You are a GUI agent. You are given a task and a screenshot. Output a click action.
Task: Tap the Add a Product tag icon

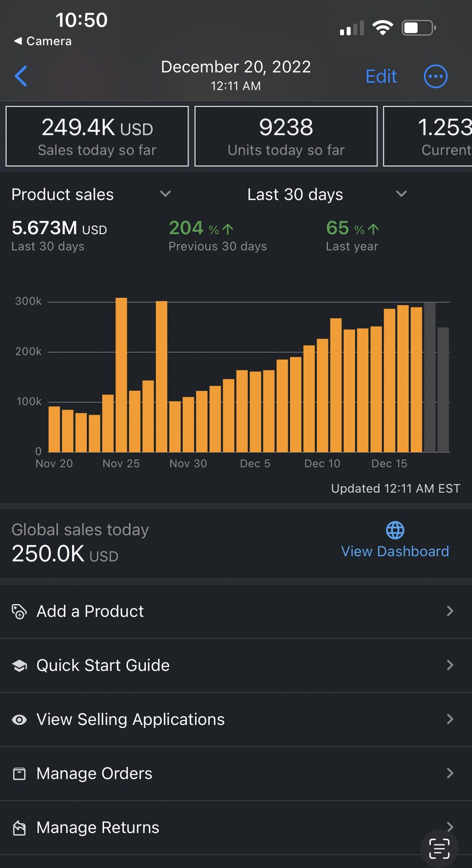(19, 612)
